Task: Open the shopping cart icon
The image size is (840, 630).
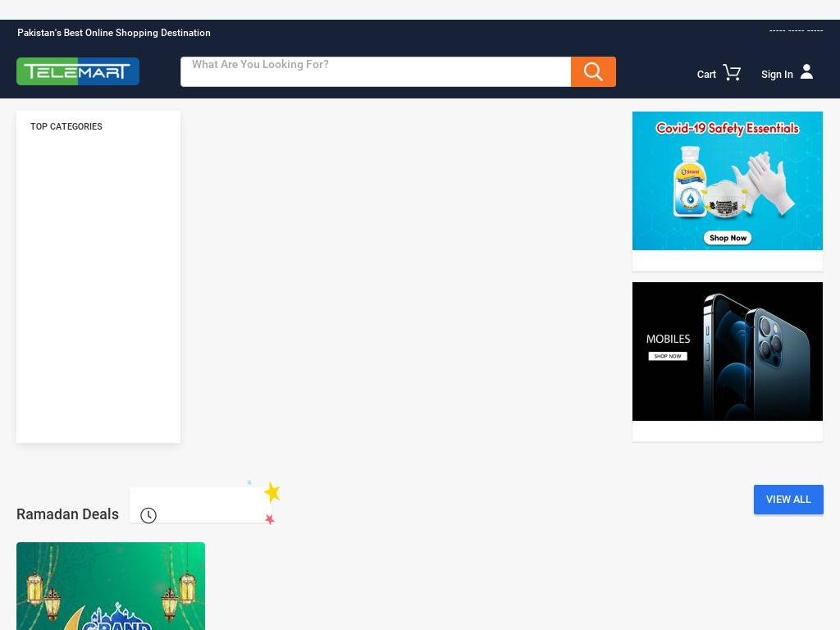Action: click(x=732, y=72)
